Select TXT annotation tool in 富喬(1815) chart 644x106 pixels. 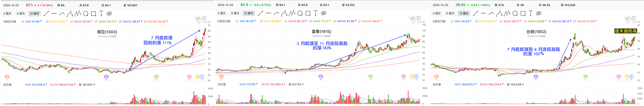point(316,13)
